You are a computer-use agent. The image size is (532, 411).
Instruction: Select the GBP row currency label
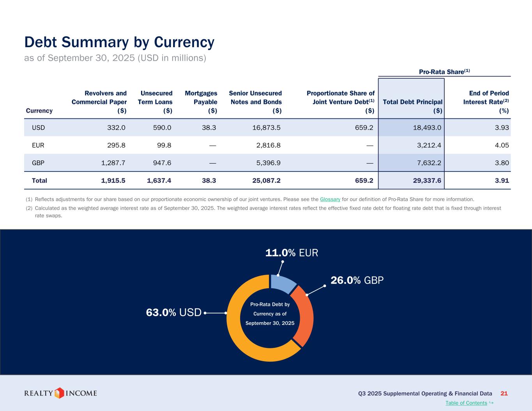click(x=38, y=163)
